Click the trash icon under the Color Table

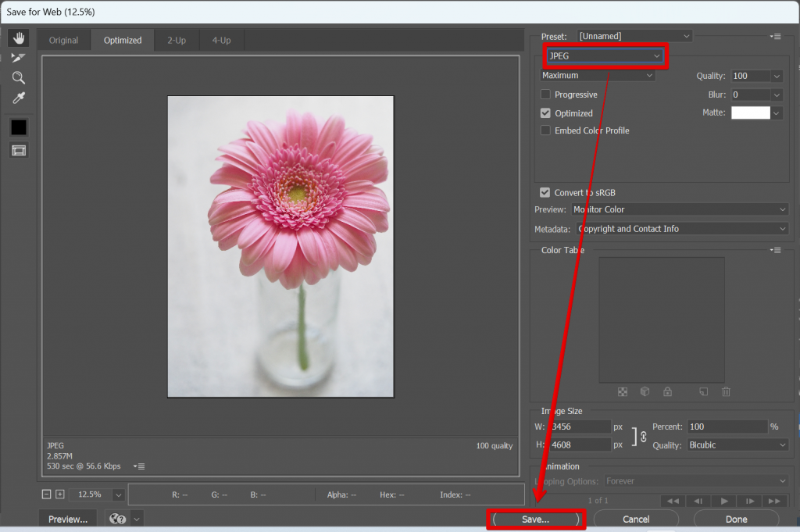pos(726,391)
